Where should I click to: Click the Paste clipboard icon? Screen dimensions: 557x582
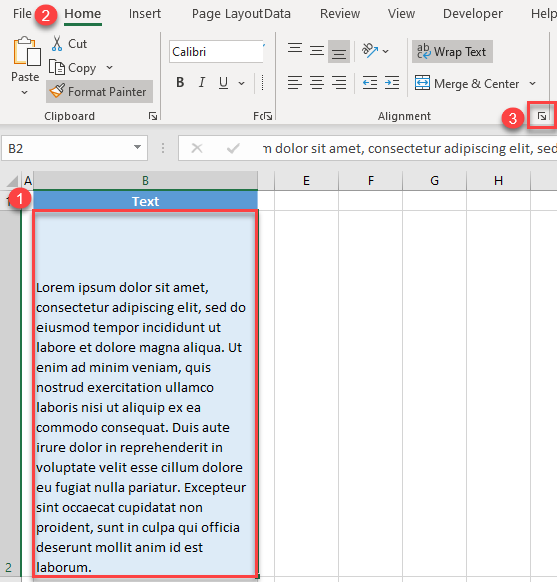pyautogui.click(x=27, y=52)
